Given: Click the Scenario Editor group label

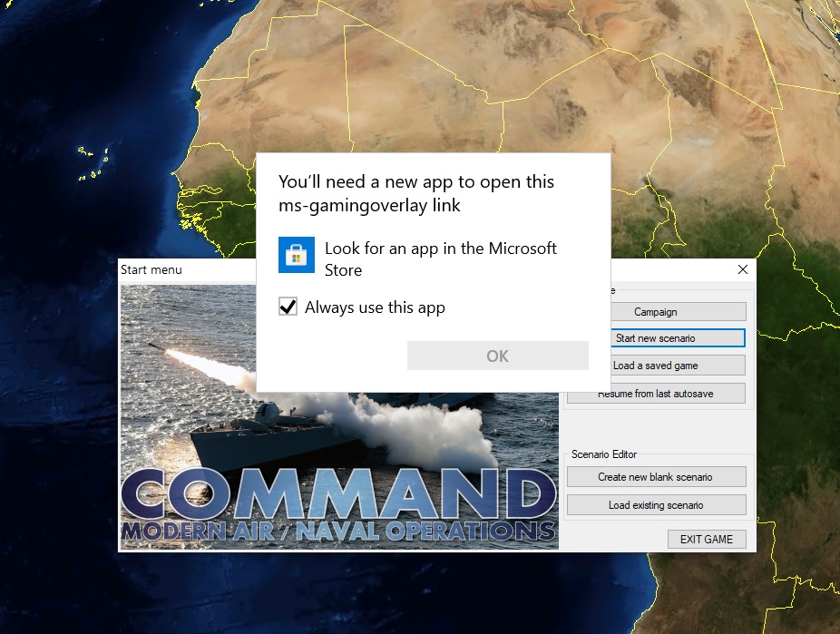Looking at the screenshot, I should 604,454.
